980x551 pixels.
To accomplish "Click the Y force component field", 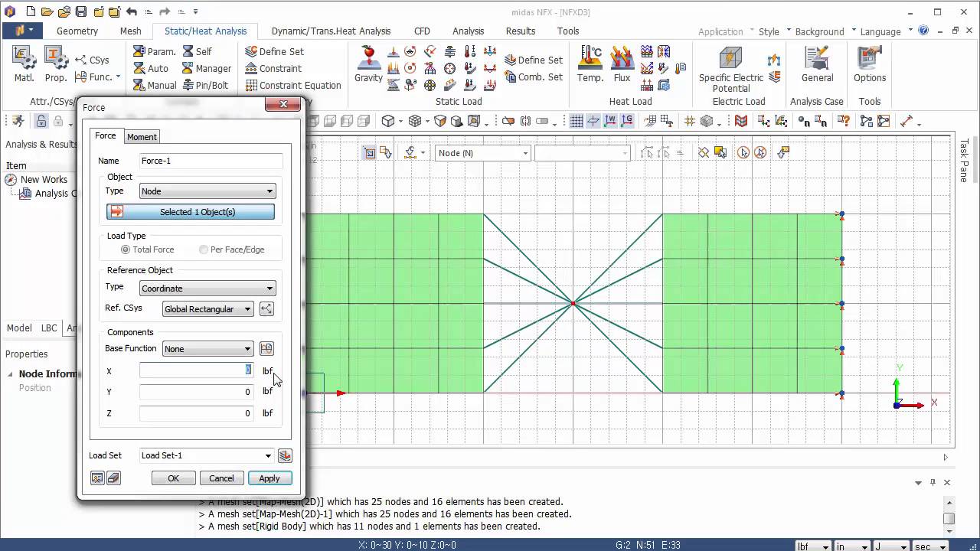I will 196,392.
